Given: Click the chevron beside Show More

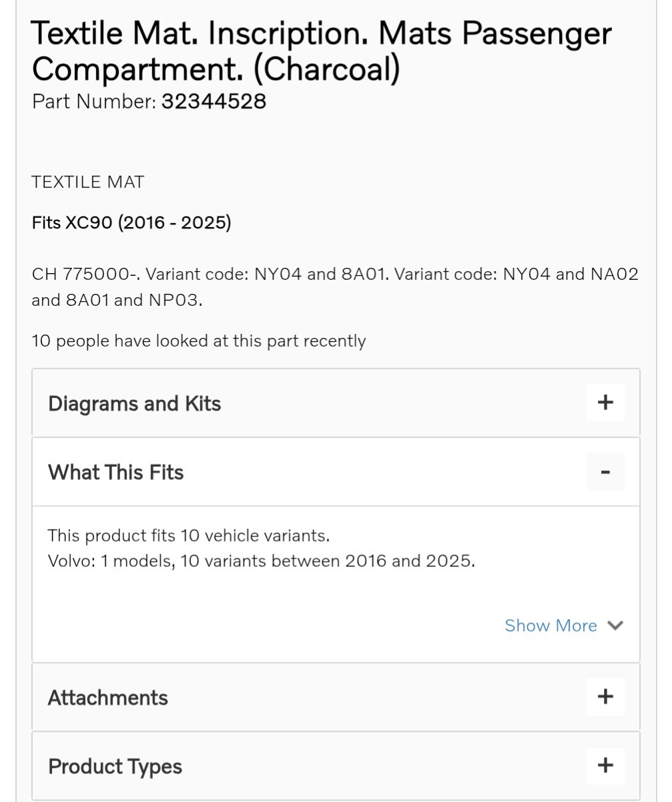Looking at the screenshot, I should pyautogui.click(x=615, y=626).
